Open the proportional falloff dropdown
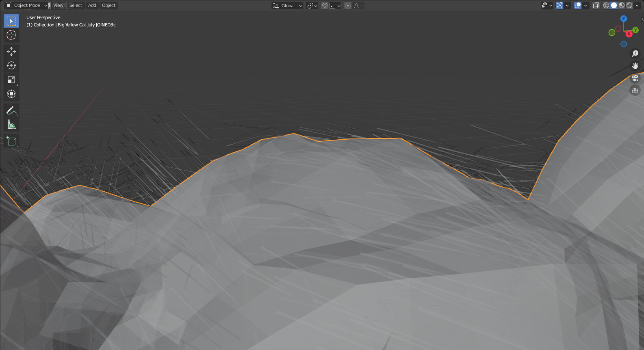644x350 pixels. [x=358, y=6]
